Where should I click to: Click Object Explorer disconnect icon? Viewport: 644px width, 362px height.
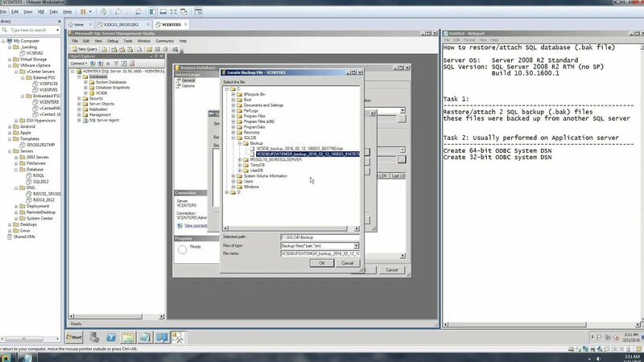pos(100,64)
